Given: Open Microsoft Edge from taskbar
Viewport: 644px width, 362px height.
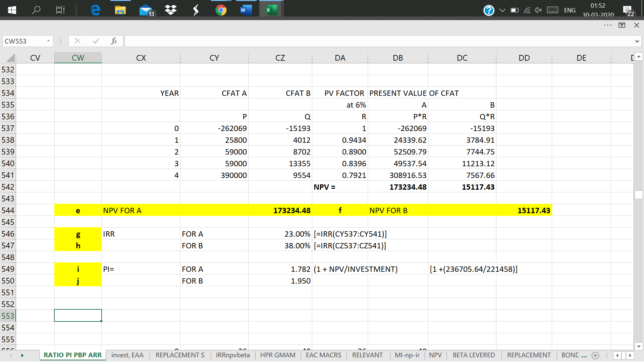Looking at the screenshot, I should pos(96,10).
